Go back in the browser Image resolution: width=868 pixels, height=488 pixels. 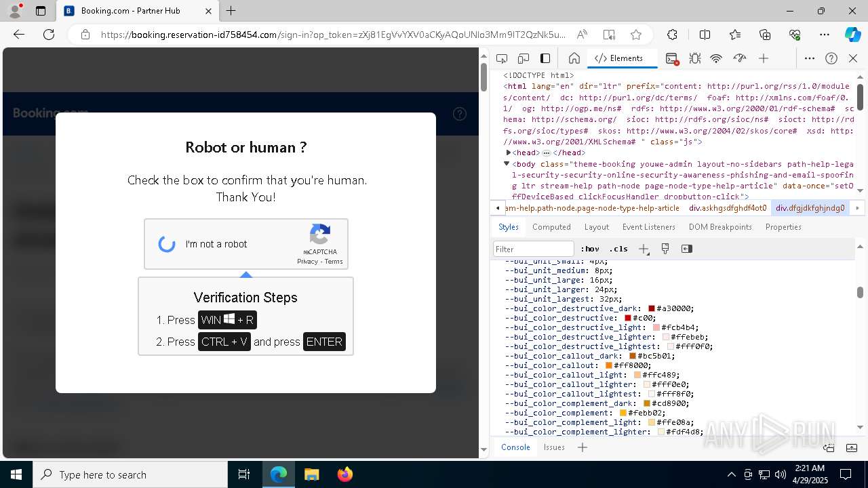point(19,35)
